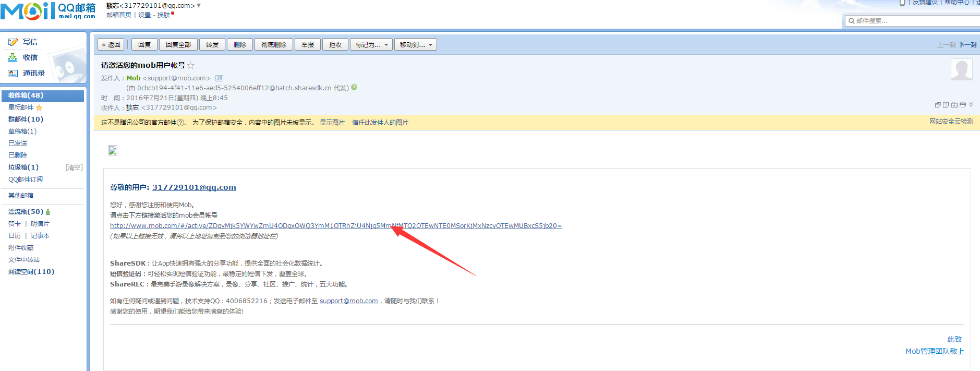Forward the email with 转发
Image resolution: width=980 pixels, height=371 pixels.
tap(212, 45)
